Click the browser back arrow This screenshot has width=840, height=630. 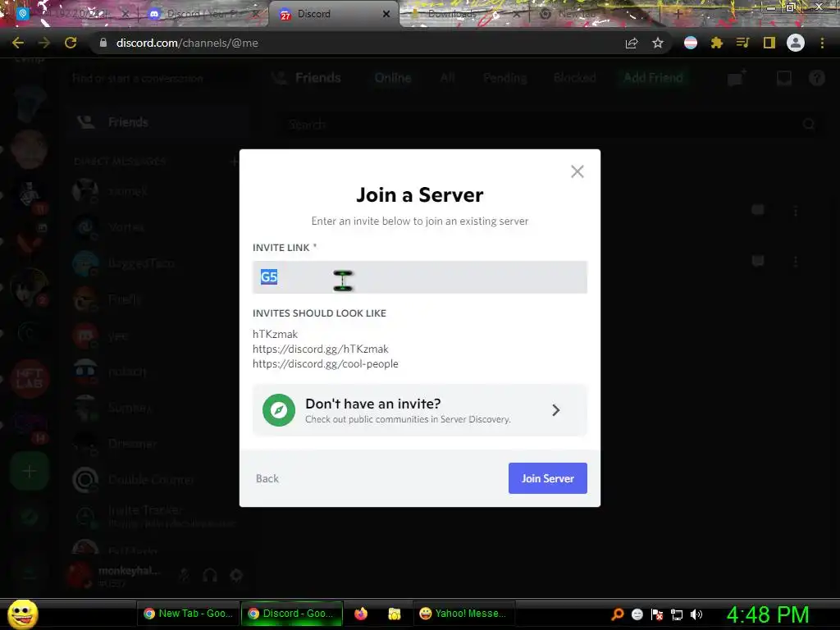click(x=18, y=43)
